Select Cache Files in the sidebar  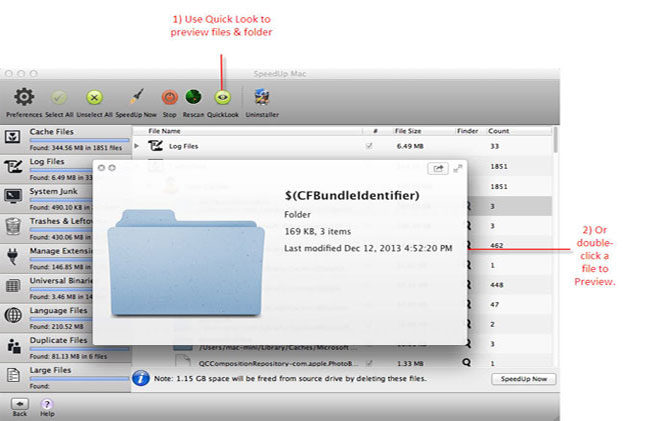pyautogui.click(x=66, y=140)
